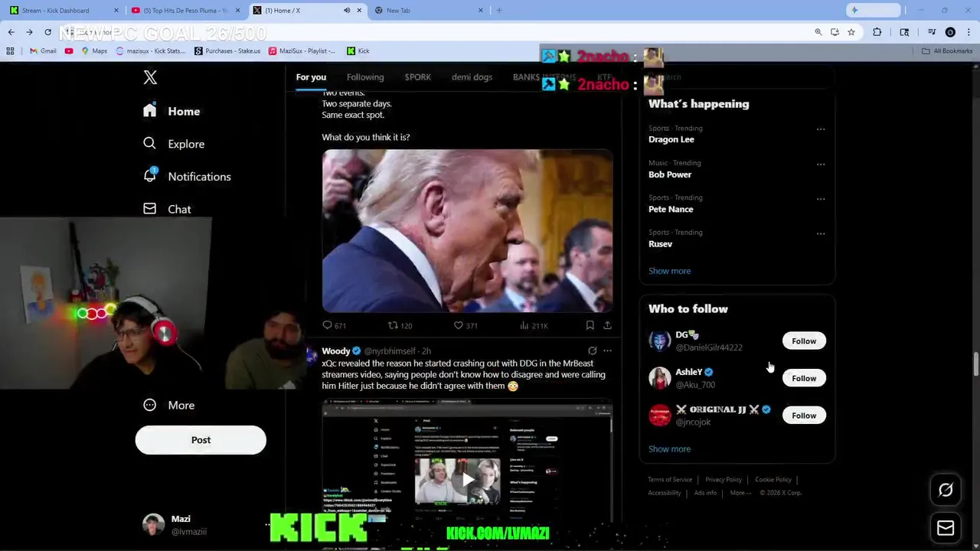Viewport: 980px width, 551px height.
Task: Open AshleY's profile avatar
Action: pyautogui.click(x=659, y=378)
